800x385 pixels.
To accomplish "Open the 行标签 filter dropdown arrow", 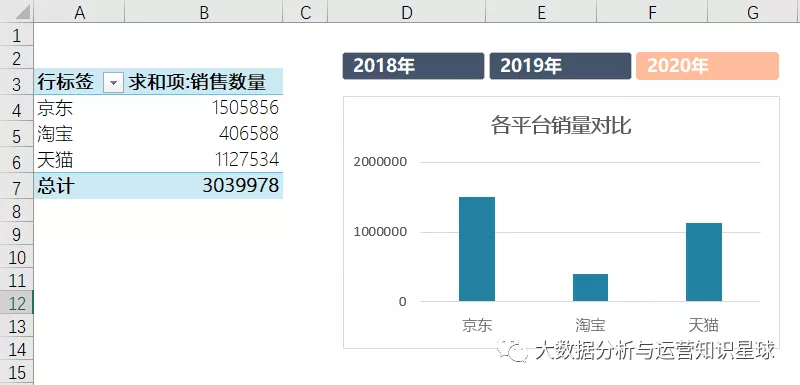I will 113,83.
